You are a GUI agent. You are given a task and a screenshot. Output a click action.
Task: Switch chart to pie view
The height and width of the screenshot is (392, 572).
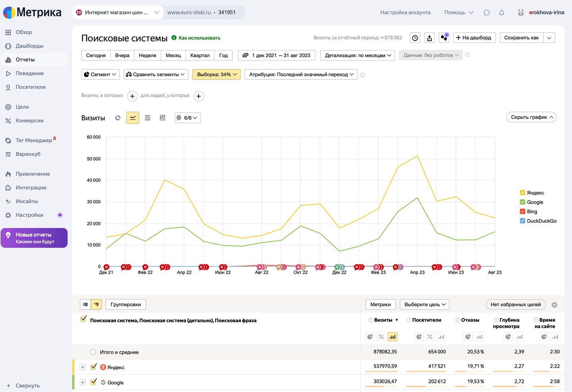pyautogui.click(x=118, y=118)
